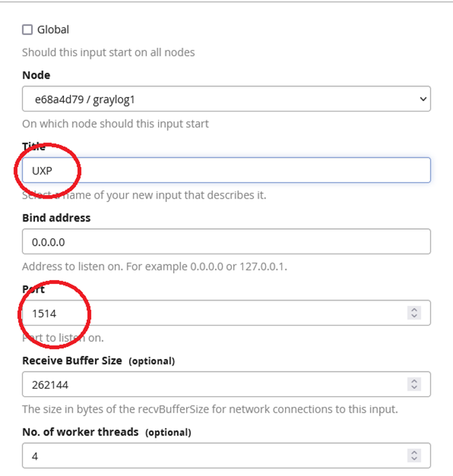Decrease worker threads with down arrow
The image size is (453, 476).
414,459
